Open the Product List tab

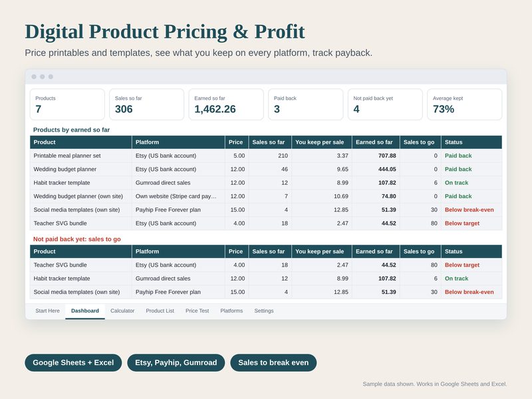[x=160, y=311]
